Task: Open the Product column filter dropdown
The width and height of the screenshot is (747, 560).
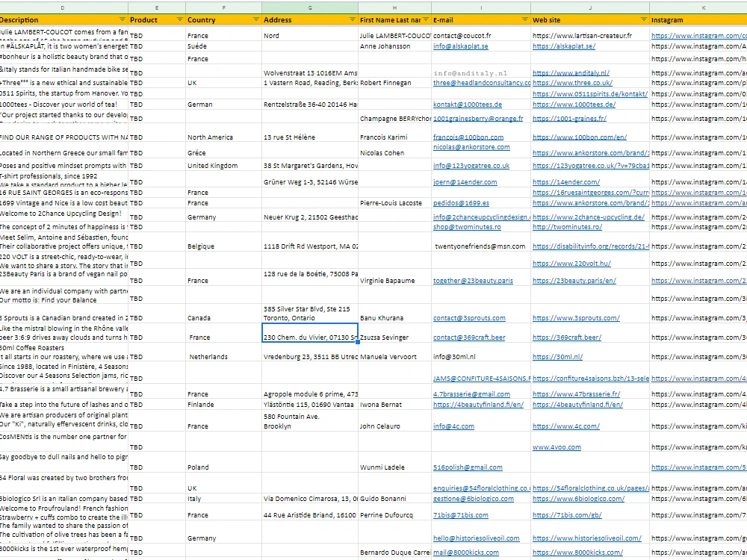Action: pos(179,19)
